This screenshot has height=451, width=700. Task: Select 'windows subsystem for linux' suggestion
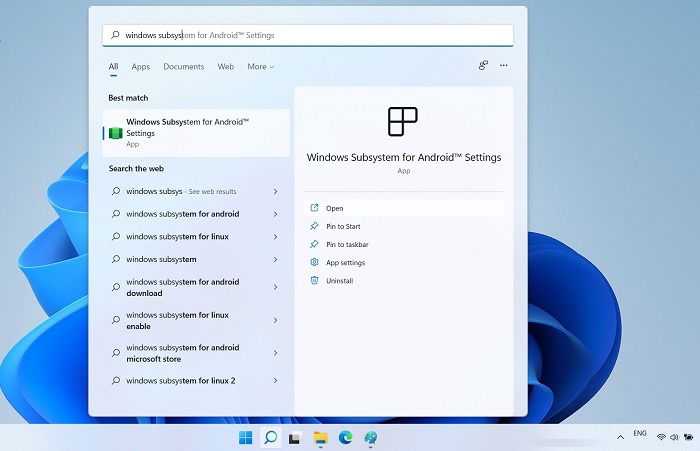[x=196, y=237]
